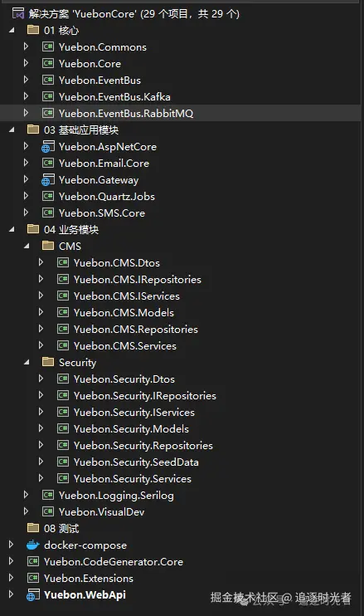Click the C# icon beside Yuebon.SMS.Core

click(48, 213)
